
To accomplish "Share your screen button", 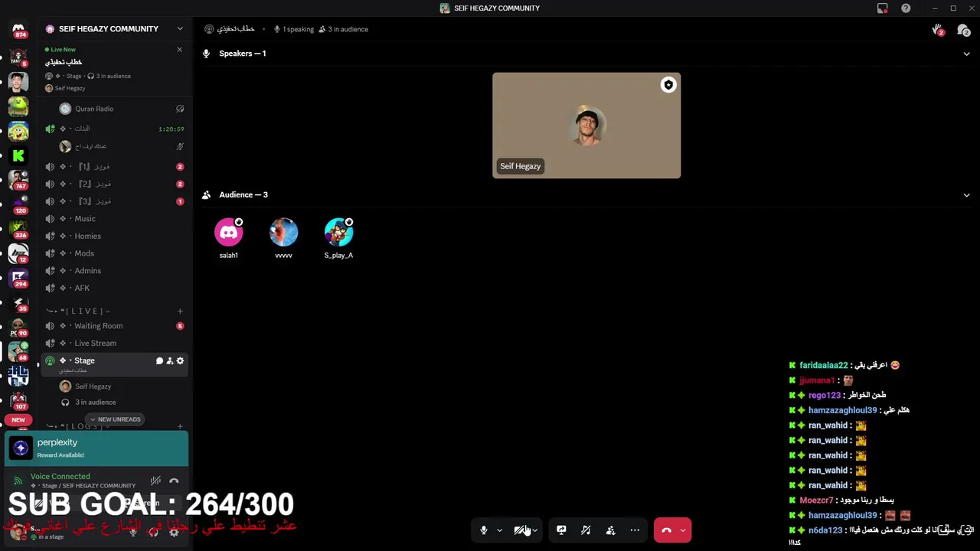I will [561, 530].
